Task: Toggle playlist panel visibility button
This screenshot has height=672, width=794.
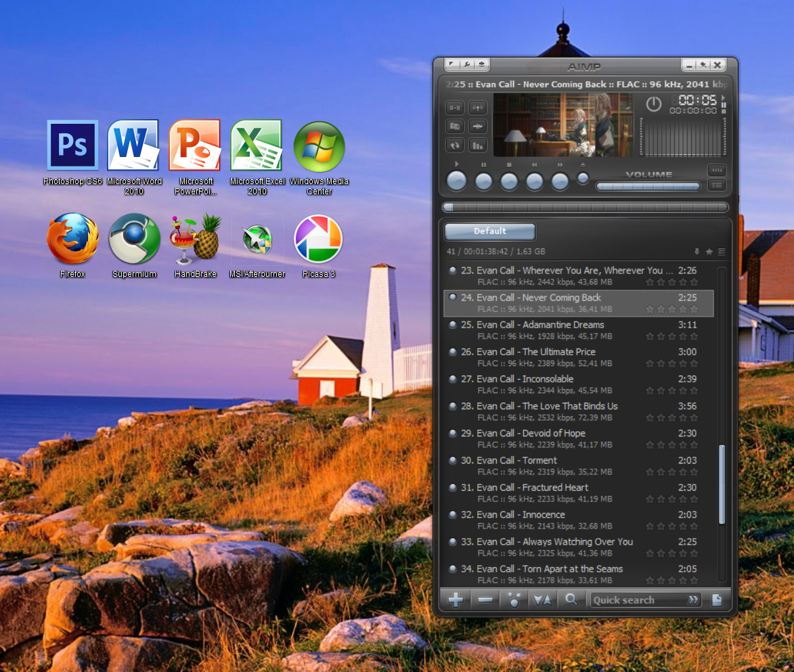Action: [x=717, y=185]
